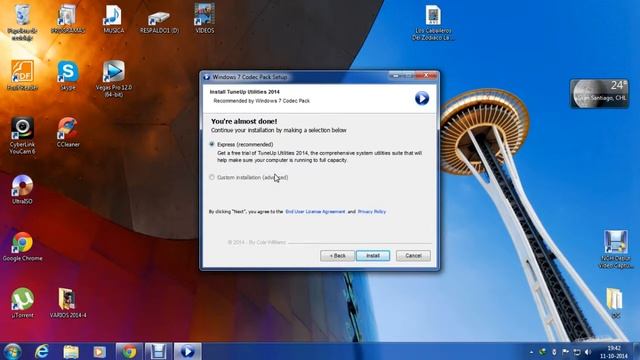
Task: Cancel the Codec Pack setup
Action: pos(413,256)
